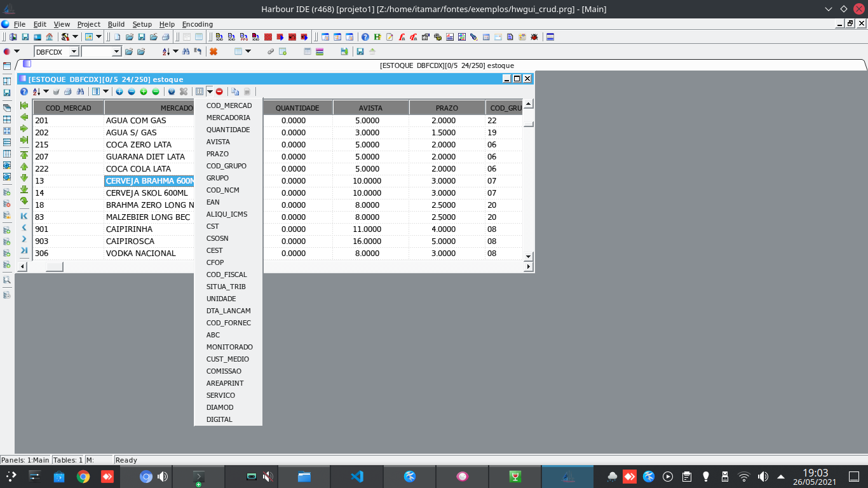Click the AVISTA column header
Viewport: 868px width, 488px height.
370,108
